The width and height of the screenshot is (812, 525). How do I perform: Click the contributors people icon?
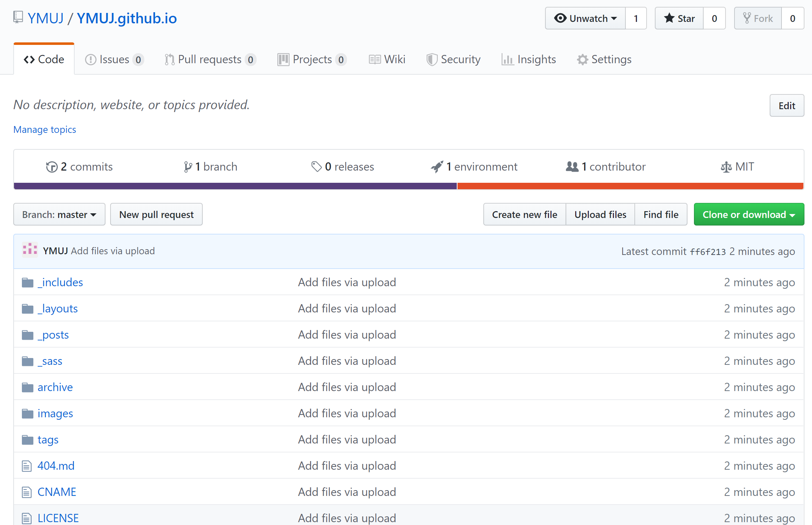point(572,167)
